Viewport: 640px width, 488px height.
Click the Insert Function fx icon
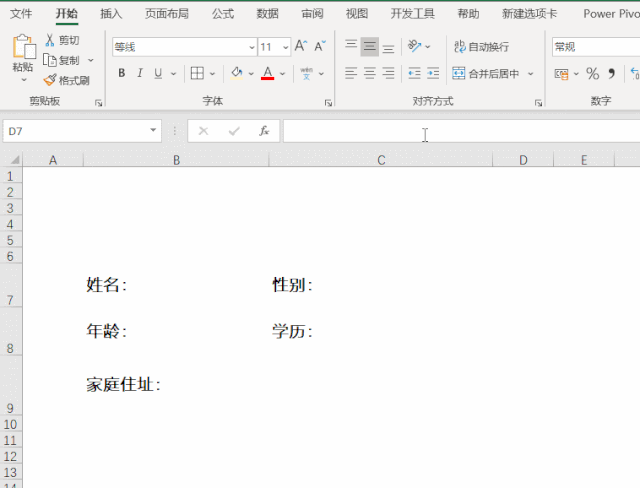click(x=264, y=131)
